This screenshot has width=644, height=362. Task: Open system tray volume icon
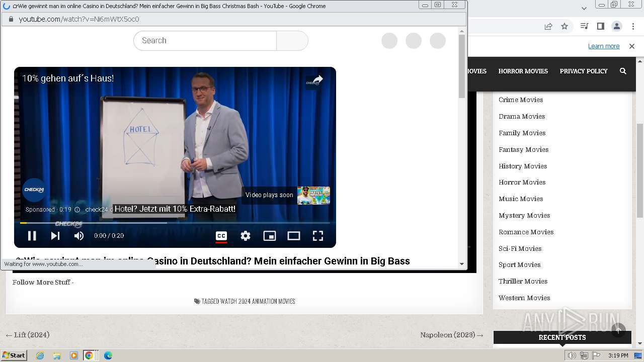pyautogui.click(x=572, y=355)
